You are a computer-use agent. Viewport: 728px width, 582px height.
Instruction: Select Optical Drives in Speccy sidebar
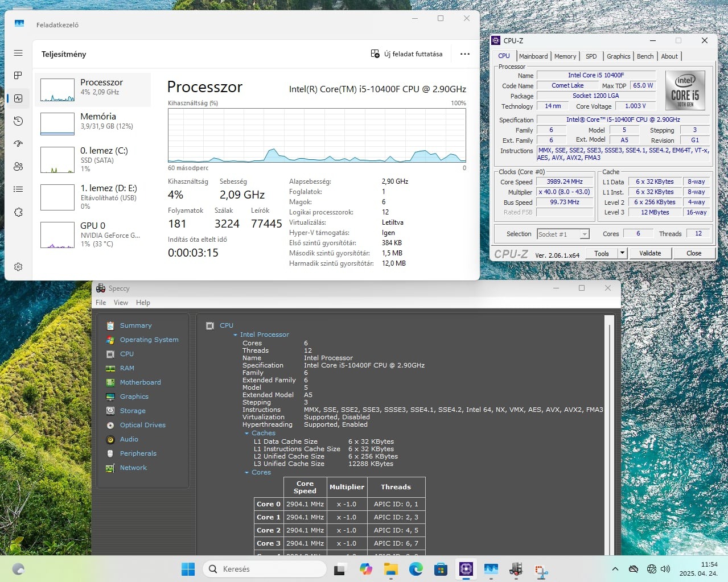142,425
